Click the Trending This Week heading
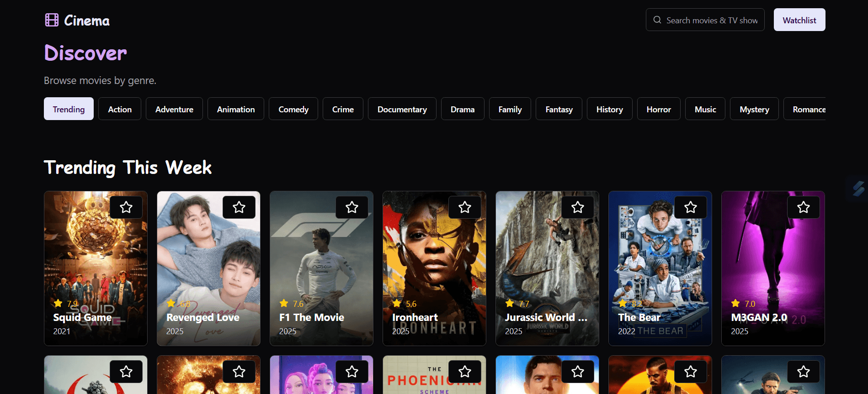The height and width of the screenshot is (394, 868). 128,168
